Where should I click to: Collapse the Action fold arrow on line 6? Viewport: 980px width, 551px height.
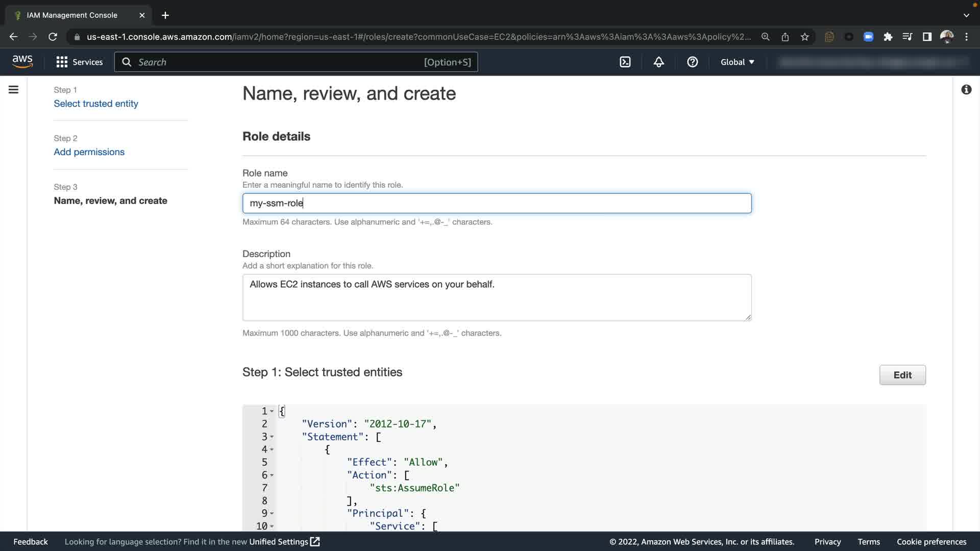coord(272,475)
